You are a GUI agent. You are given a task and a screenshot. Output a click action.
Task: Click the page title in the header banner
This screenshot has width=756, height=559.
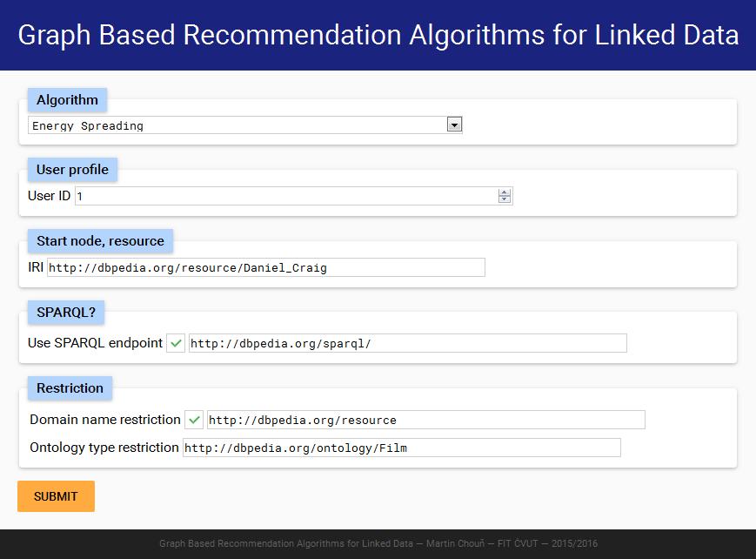click(378, 35)
